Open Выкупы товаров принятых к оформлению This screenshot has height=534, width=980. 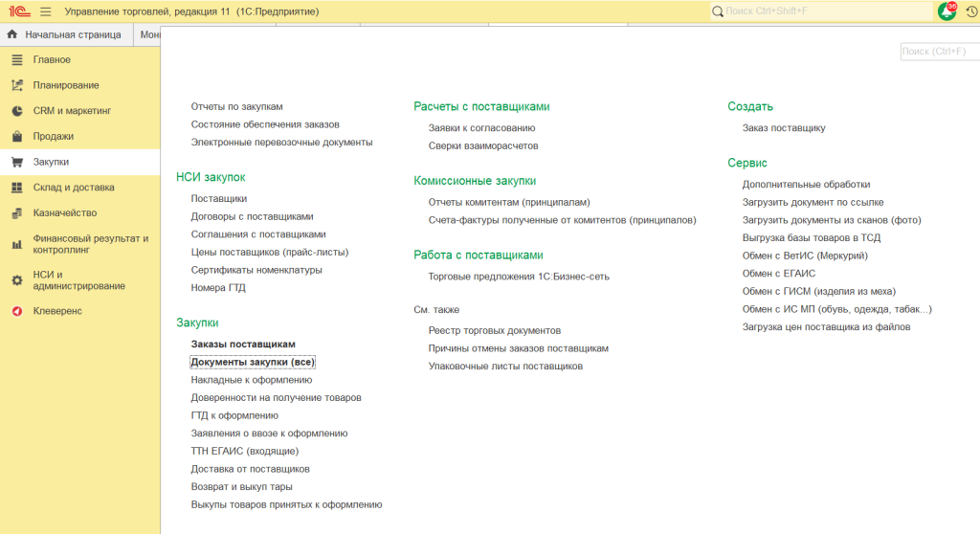tap(286, 504)
